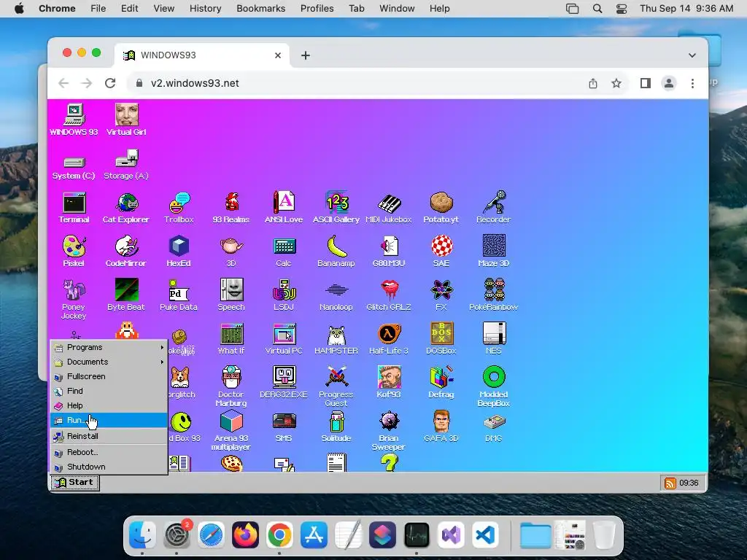Open CodeMirror editor icon
Viewport: 747px width, 560px height.
coord(126,251)
